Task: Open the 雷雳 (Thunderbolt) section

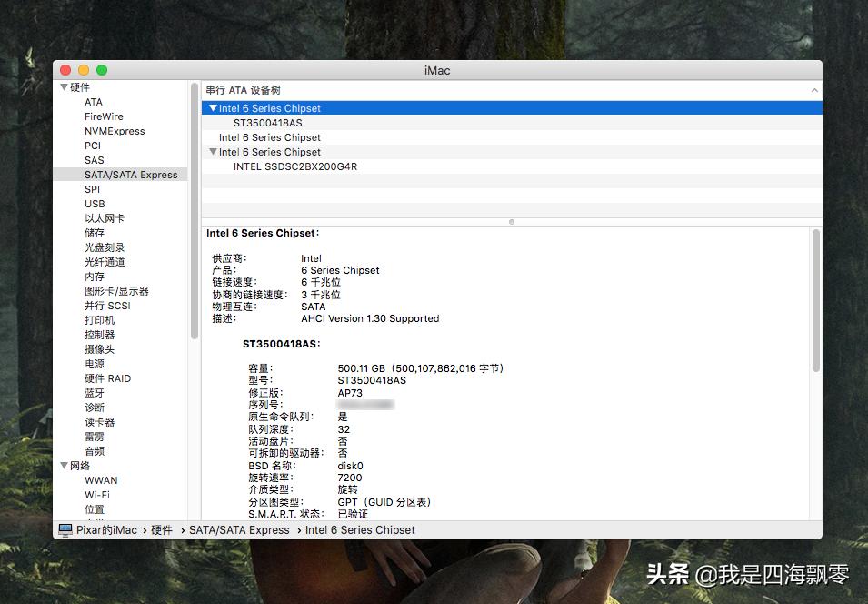Action: coord(93,436)
